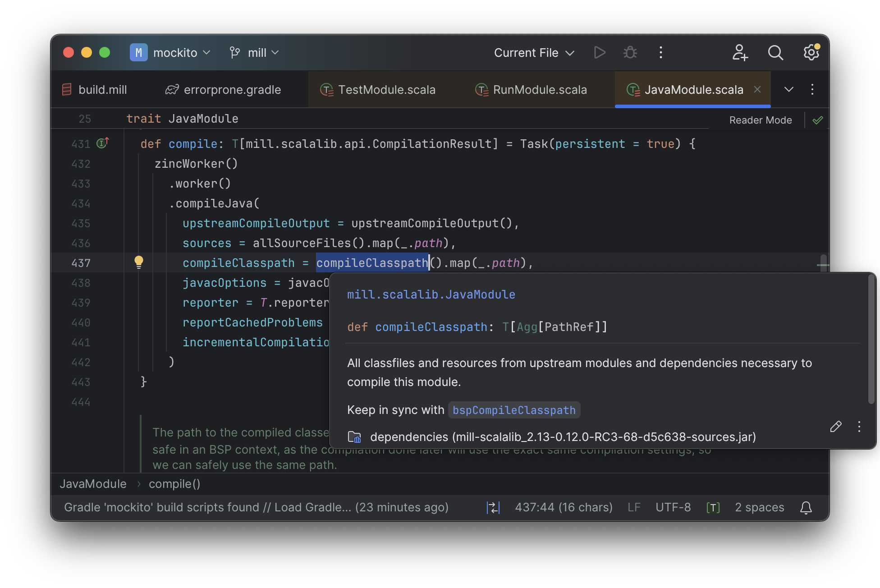The width and height of the screenshot is (880, 588).
Task: Click the more options icon in popup
Action: 859,427
